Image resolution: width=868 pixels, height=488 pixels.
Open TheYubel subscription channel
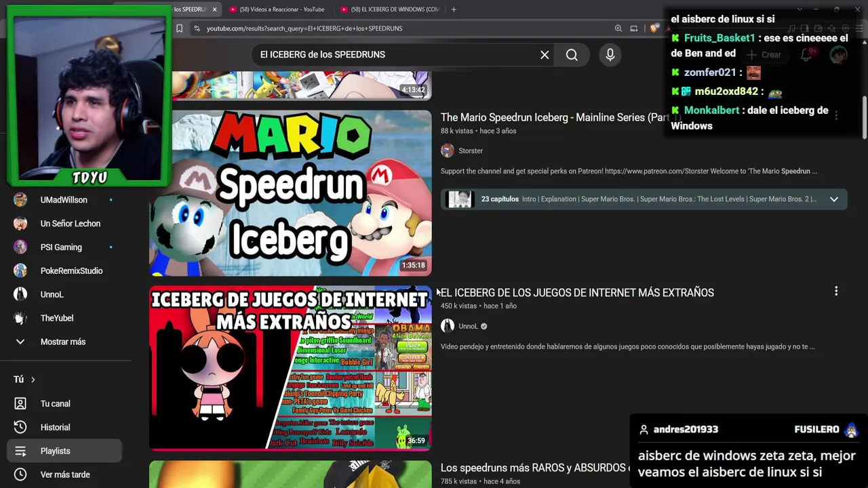57,319
